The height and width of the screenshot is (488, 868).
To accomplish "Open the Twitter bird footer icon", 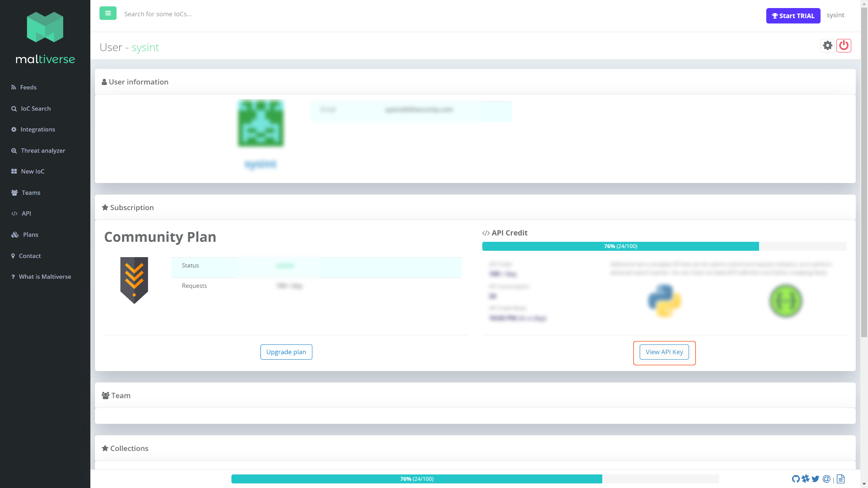I will 815,479.
